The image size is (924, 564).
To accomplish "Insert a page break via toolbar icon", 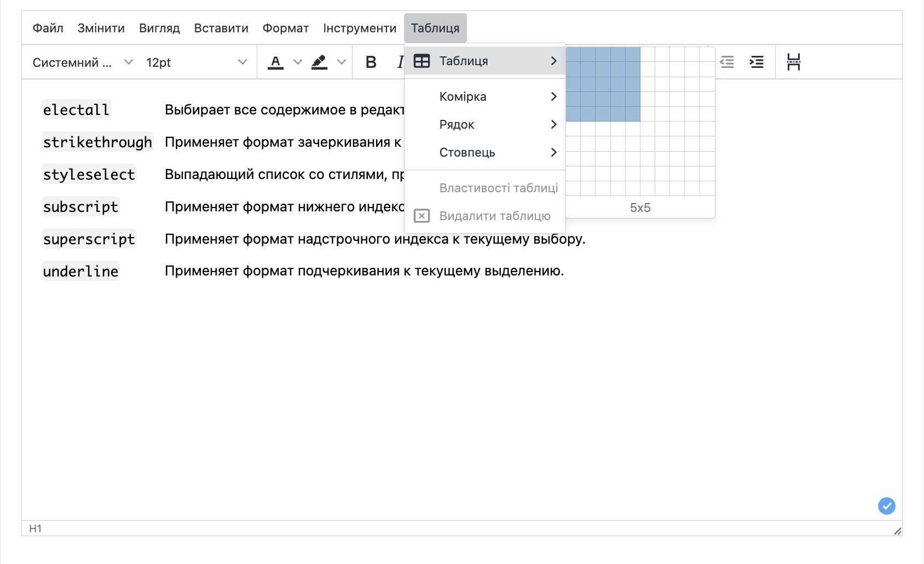I will point(793,62).
